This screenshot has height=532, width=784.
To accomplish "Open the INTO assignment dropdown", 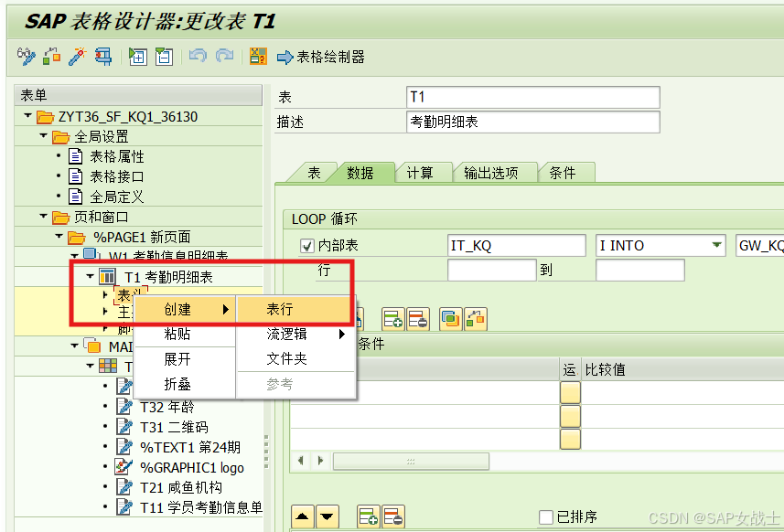I will coord(716,245).
